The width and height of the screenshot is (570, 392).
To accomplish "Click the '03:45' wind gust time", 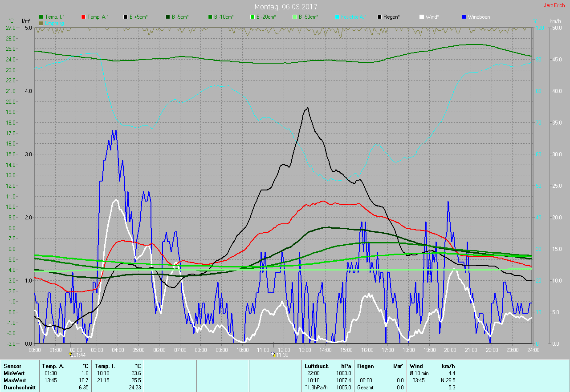I will (419, 380).
